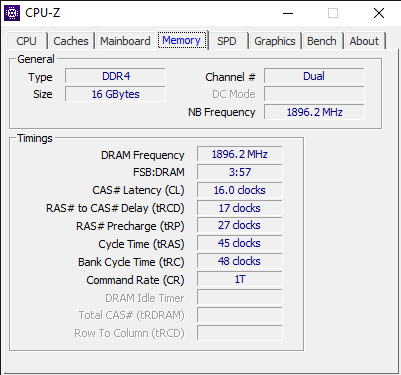Click the NB Frequency value box

click(314, 112)
